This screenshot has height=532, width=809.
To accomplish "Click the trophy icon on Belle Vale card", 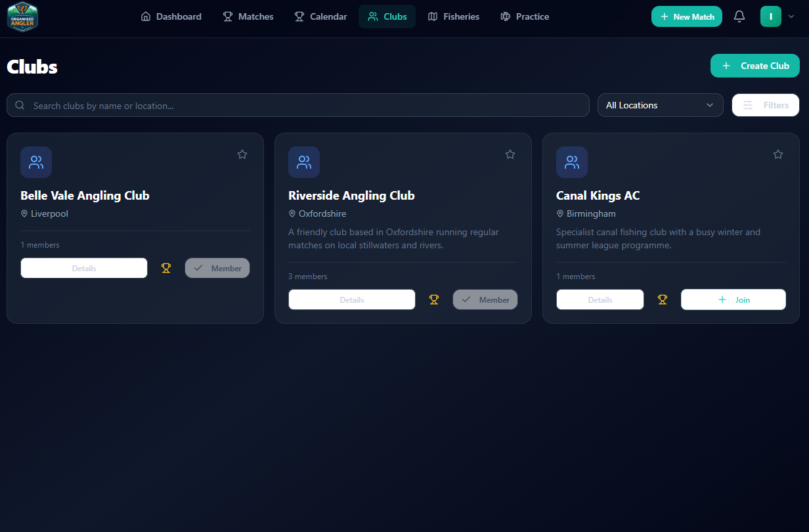I will click(166, 268).
